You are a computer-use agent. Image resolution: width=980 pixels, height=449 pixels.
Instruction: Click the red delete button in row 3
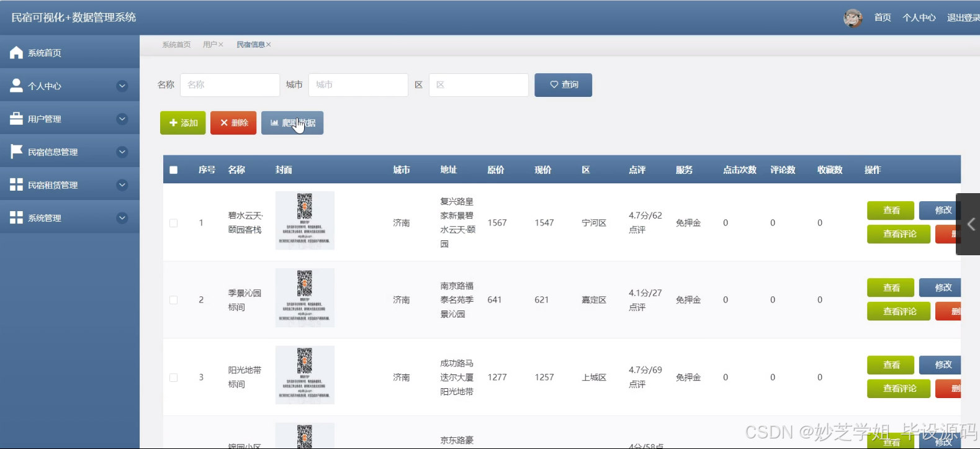948,389
